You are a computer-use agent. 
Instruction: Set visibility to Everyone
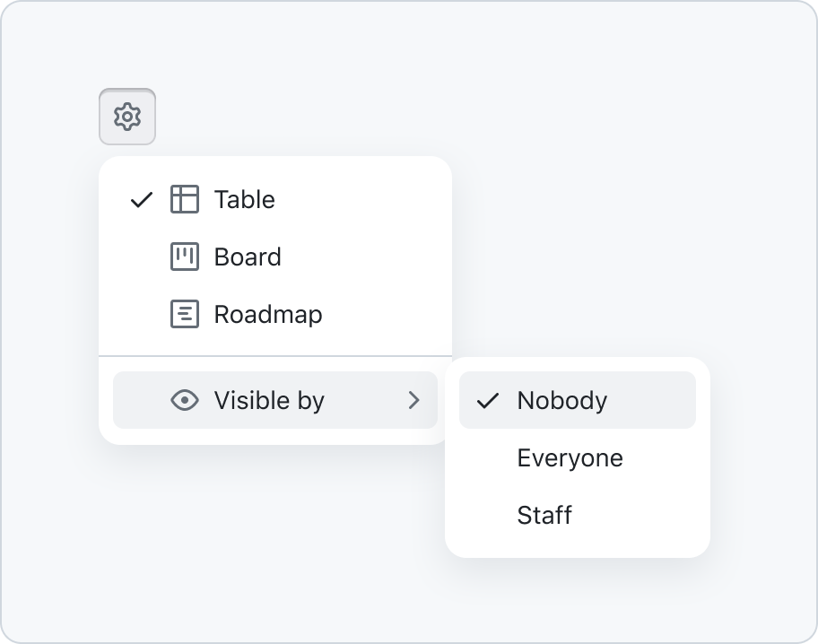[578, 457]
